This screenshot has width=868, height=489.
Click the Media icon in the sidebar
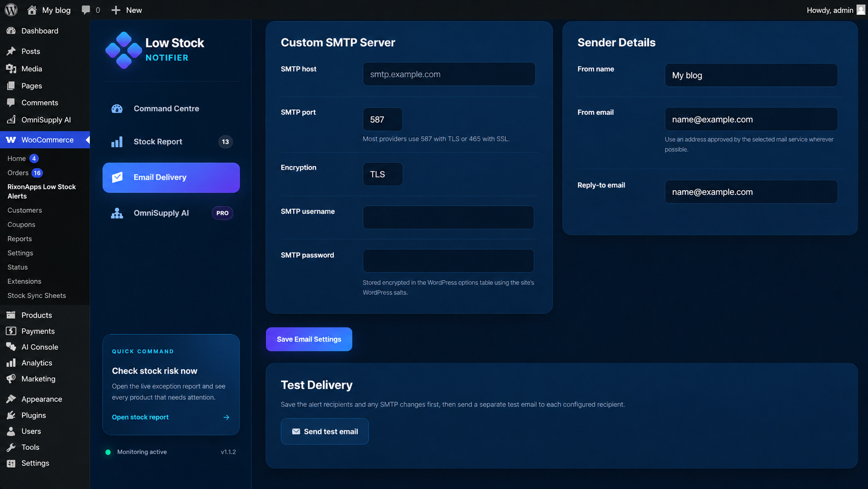(11, 68)
